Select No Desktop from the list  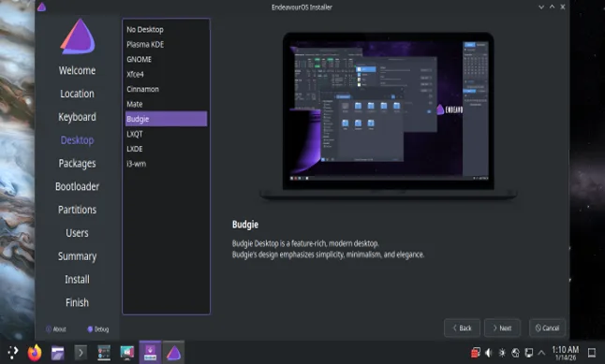[x=167, y=29]
